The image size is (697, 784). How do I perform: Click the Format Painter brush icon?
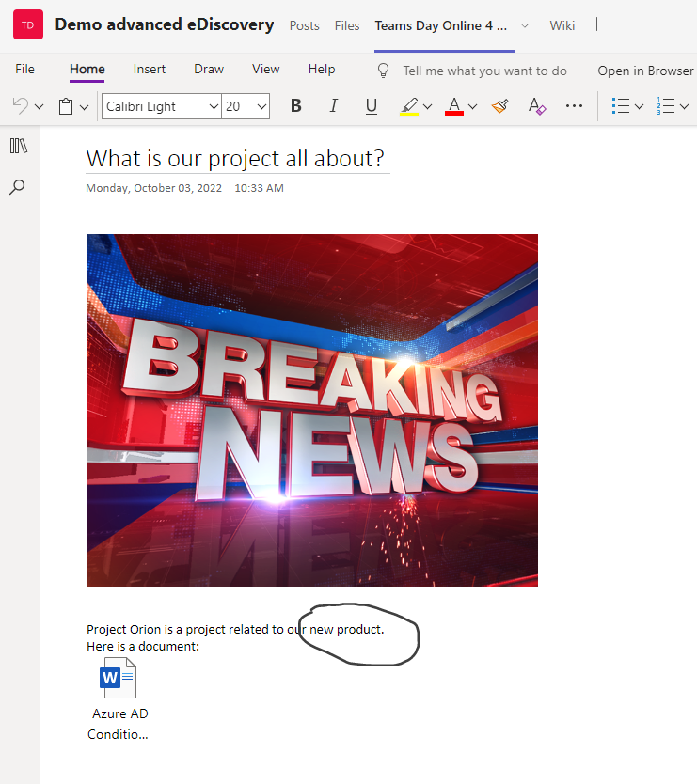pyautogui.click(x=499, y=106)
